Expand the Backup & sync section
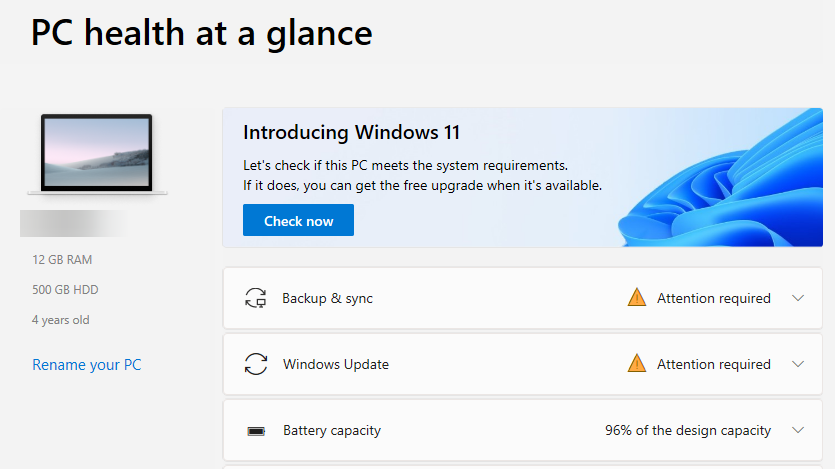 (x=797, y=298)
